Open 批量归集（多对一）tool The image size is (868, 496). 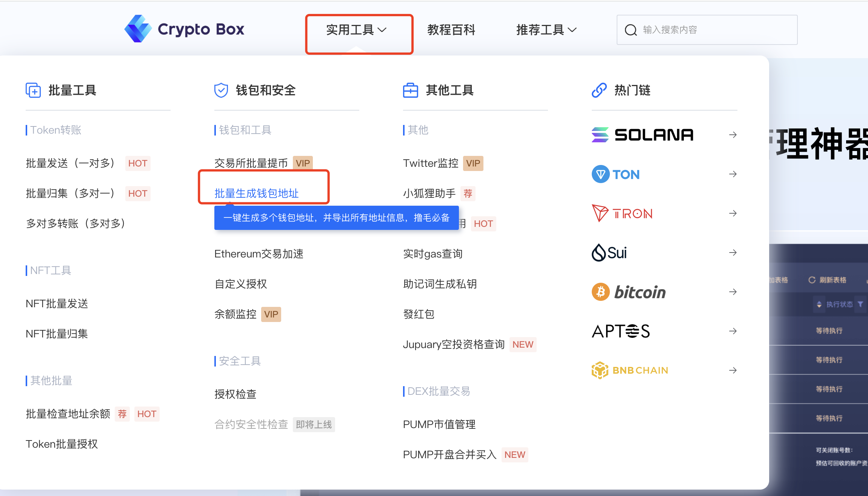(70, 193)
